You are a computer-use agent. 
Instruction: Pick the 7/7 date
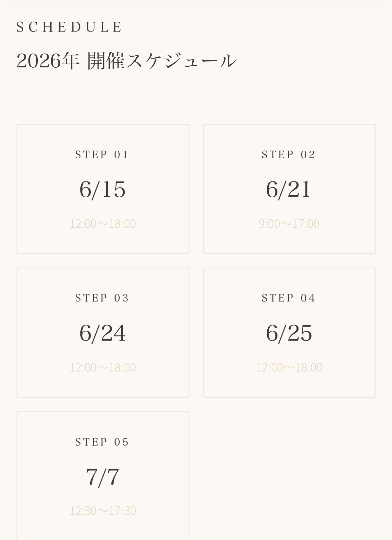pos(103,477)
